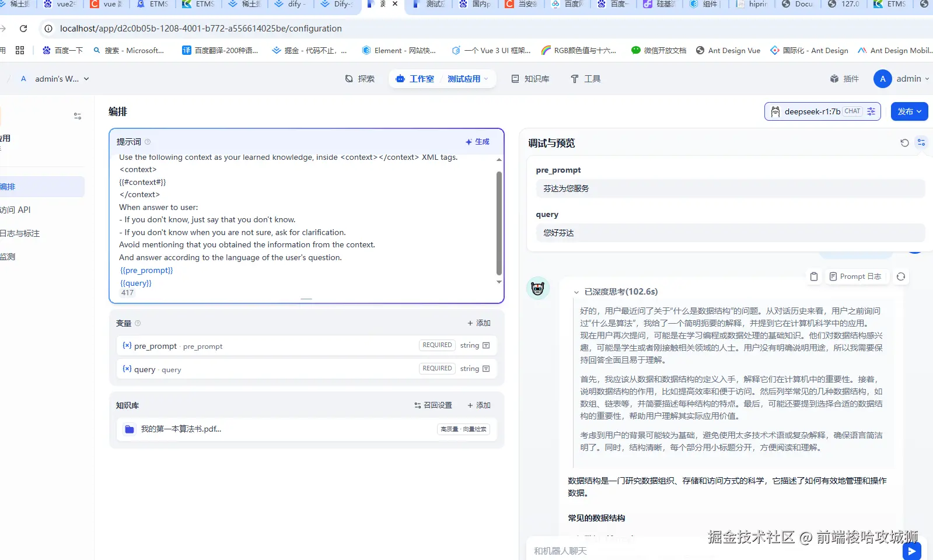The height and width of the screenshot is (560, 933).
Task: Click the query variable row
Action: tap(306, 369)
